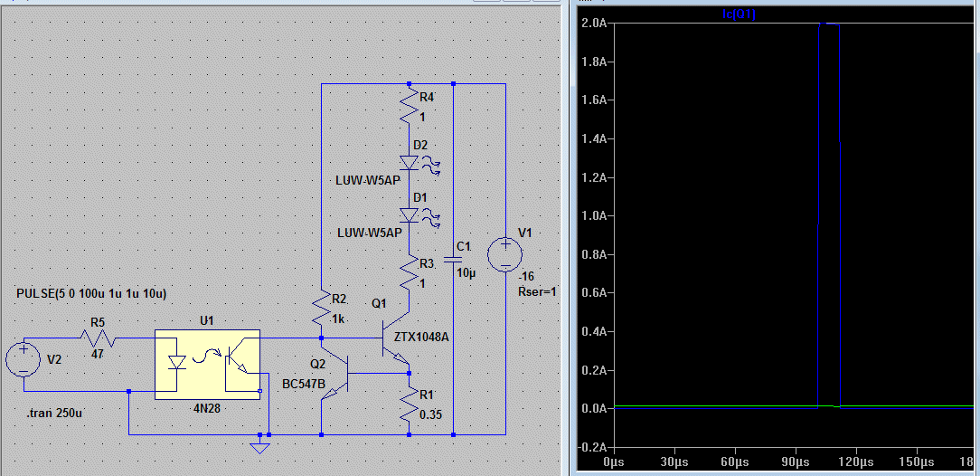Click the ZTX1048A model label
The height and width of the screenshot is (476, 980).
click(x=420, y=338)
